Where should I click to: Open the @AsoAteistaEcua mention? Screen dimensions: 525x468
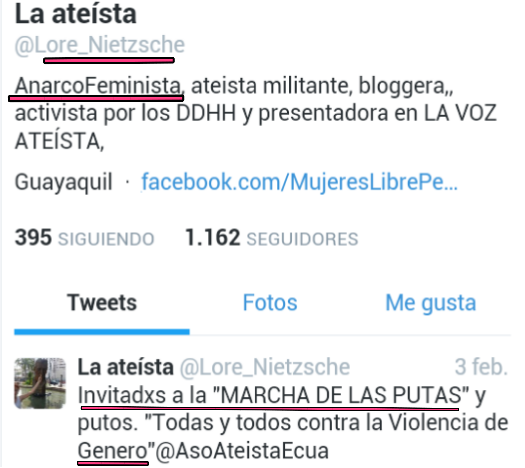click(x=242, y=451)
